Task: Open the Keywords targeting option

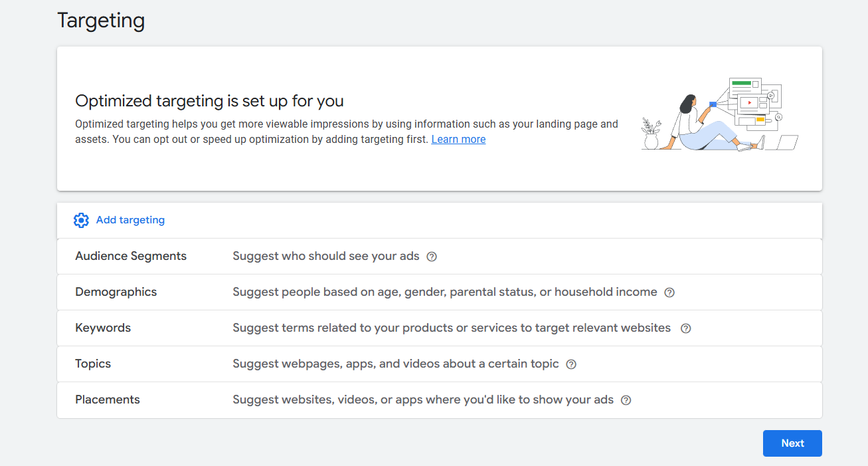Action: click(x=103, y=328)
